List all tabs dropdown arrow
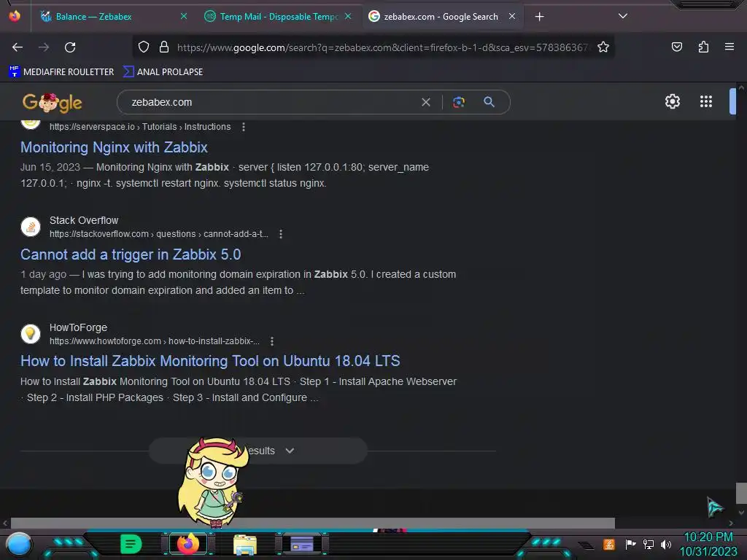The width and height of the screenshot is (747, 560). click(x=623, y=16)
